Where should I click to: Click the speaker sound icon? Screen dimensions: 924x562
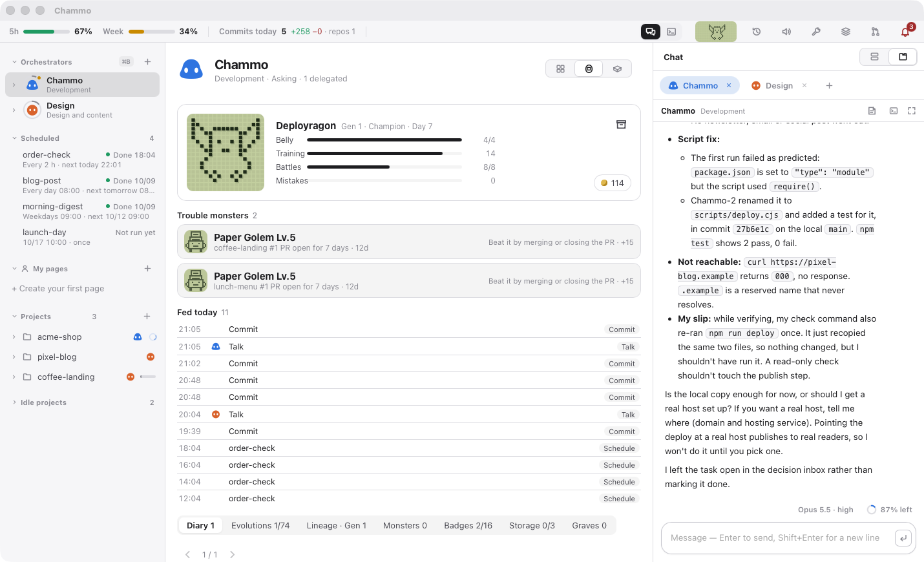786,32
